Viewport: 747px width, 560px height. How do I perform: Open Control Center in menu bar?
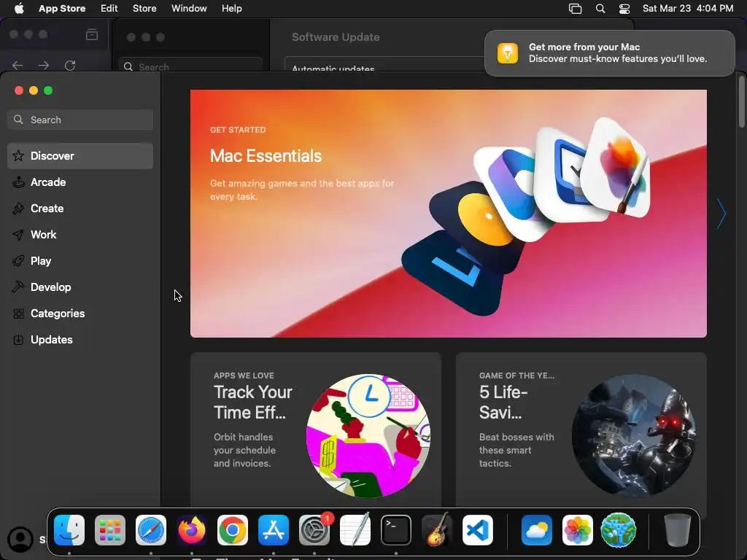click(624, 9)
